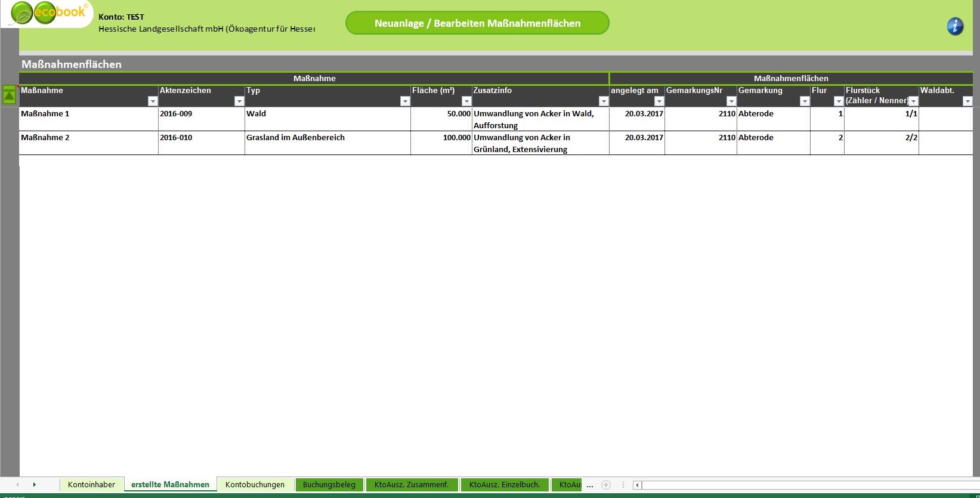Switch to the Kontoinhaber sheet tab
The width and height of the screenshot is (980, 498).
tap(91, 485)
